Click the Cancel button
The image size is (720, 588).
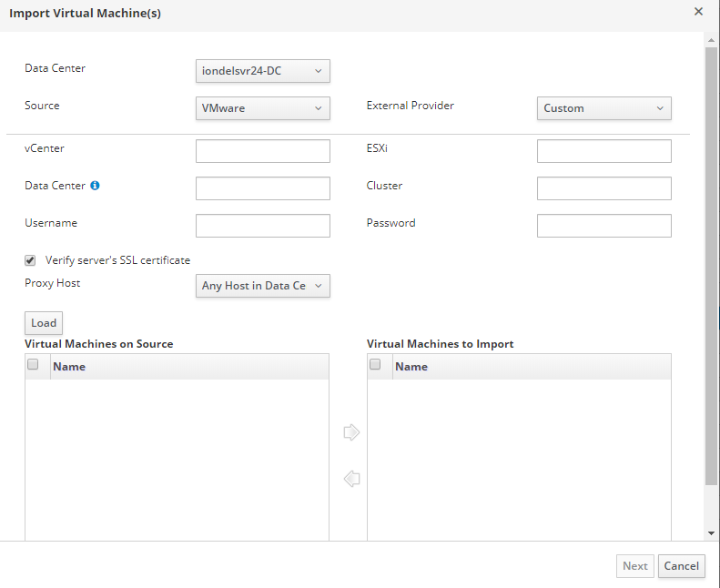pos(681,566)
